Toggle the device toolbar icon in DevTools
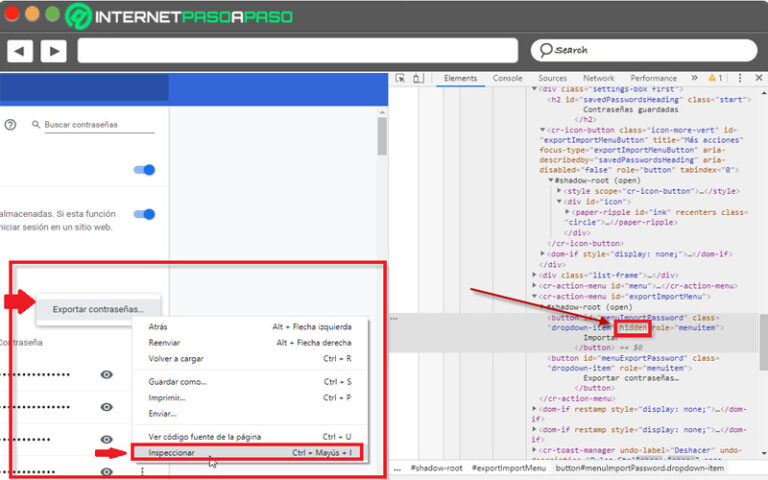This screenshot has width=768, height=480. tap(418, 78)
